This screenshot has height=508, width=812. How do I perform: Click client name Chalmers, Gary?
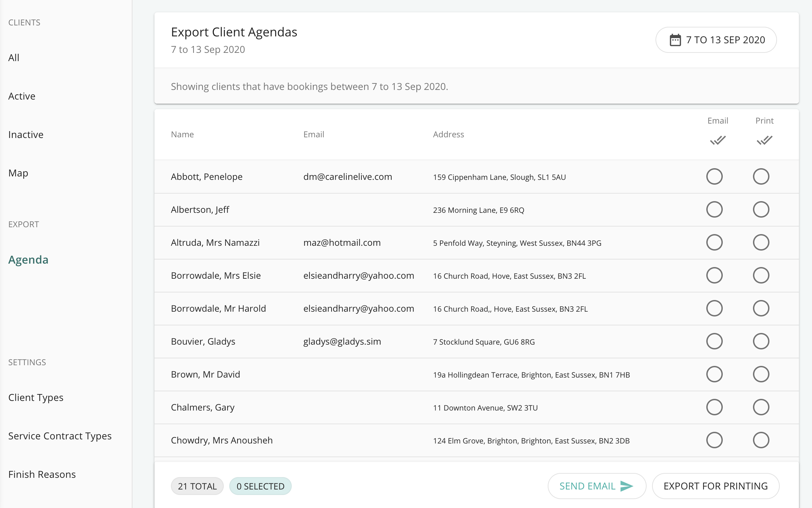[203, 407]
